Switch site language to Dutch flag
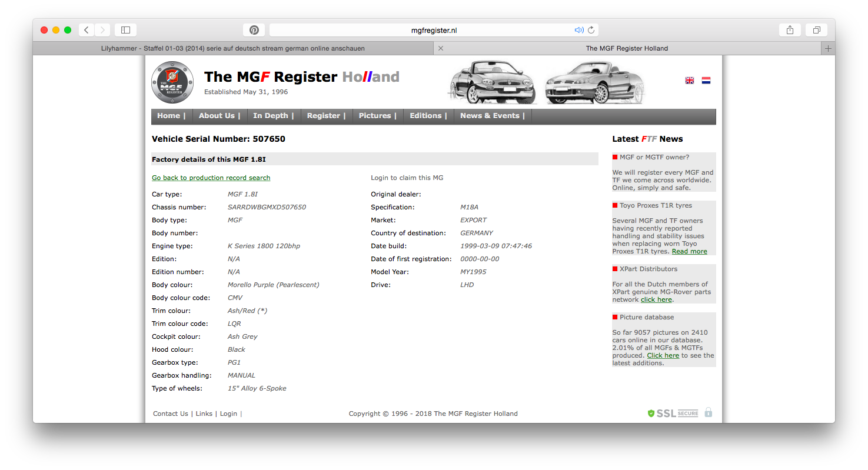The height and width of the screenshot is (470, 868). [x=706, y=81]
